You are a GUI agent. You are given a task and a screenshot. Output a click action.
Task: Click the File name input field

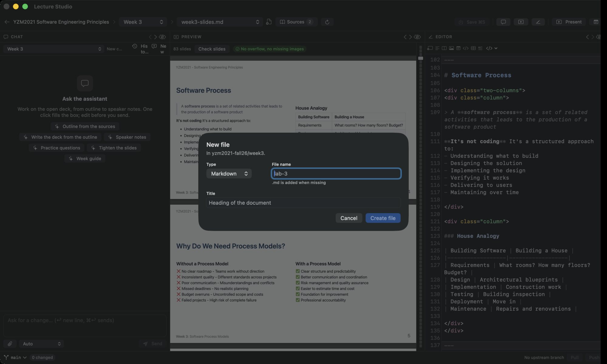click(336, 174)
